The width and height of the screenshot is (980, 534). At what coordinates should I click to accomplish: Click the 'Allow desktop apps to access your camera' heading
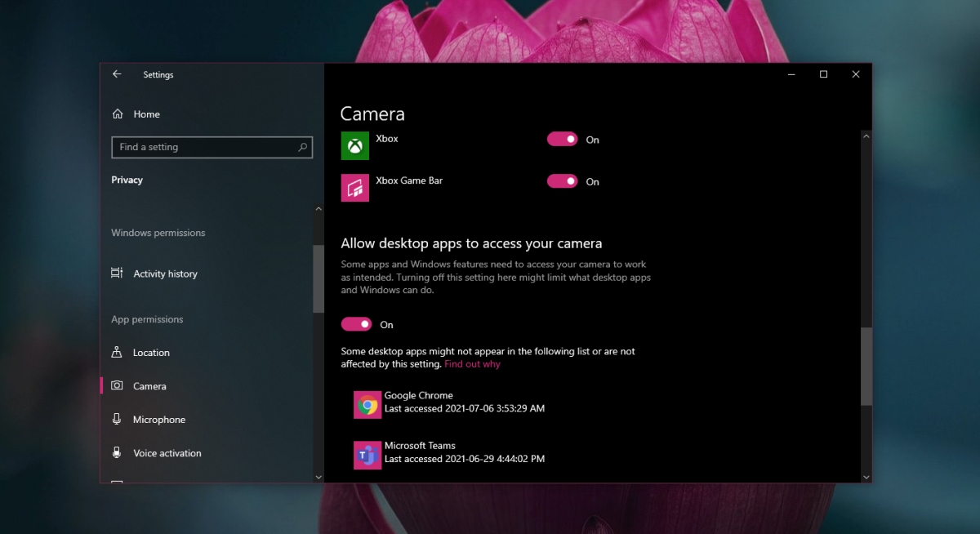471,243
